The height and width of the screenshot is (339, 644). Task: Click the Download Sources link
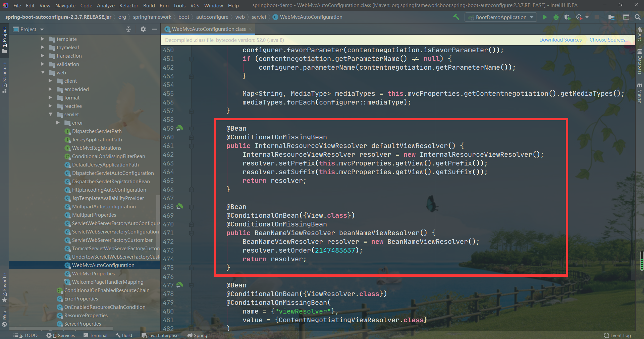pyautogui.click(x=560, y=40)
